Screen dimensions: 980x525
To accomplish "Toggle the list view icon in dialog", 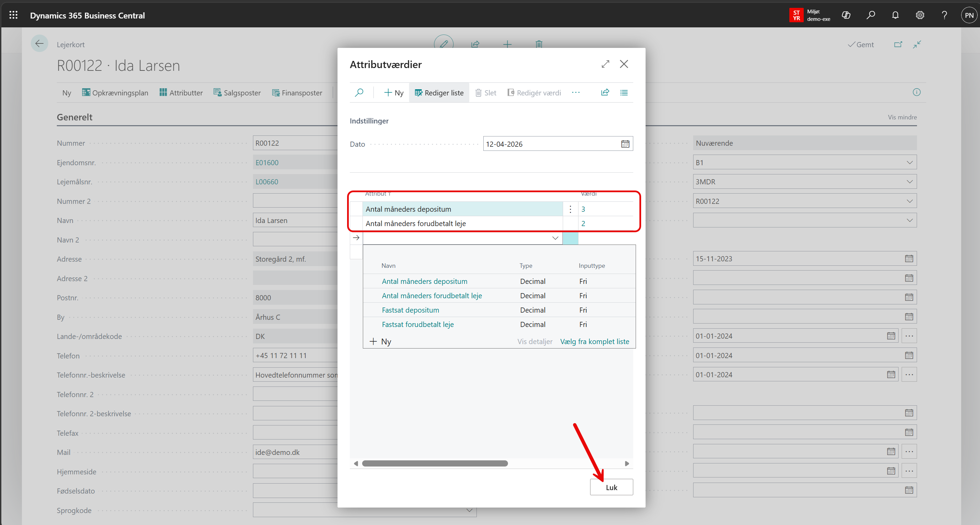I will coord(624,92).
